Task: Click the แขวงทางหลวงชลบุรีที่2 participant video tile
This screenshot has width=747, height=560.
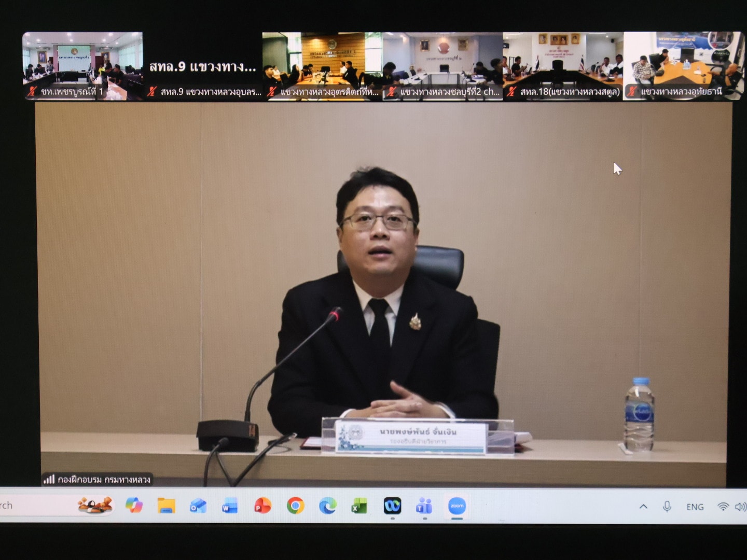Action: [442, 65]
